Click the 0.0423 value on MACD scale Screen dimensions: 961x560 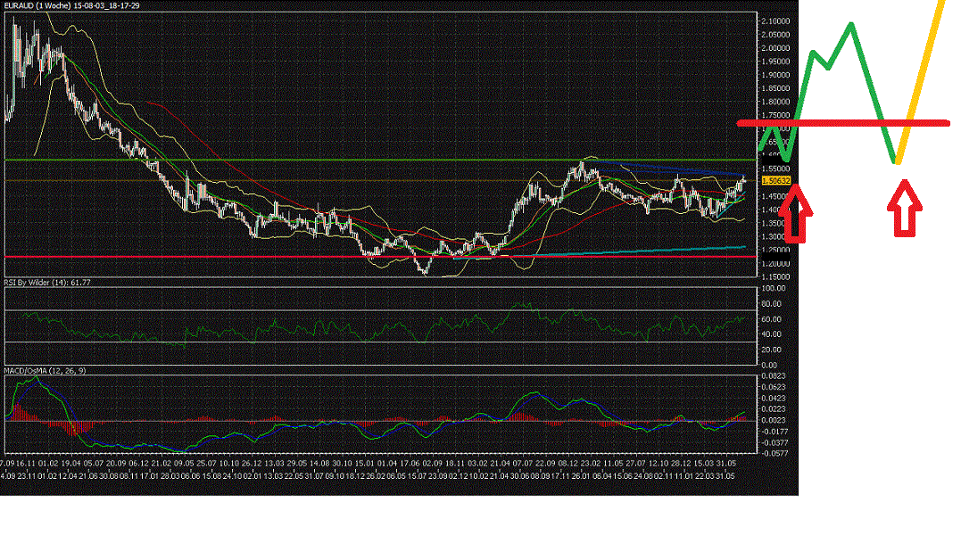coord(775,399)
